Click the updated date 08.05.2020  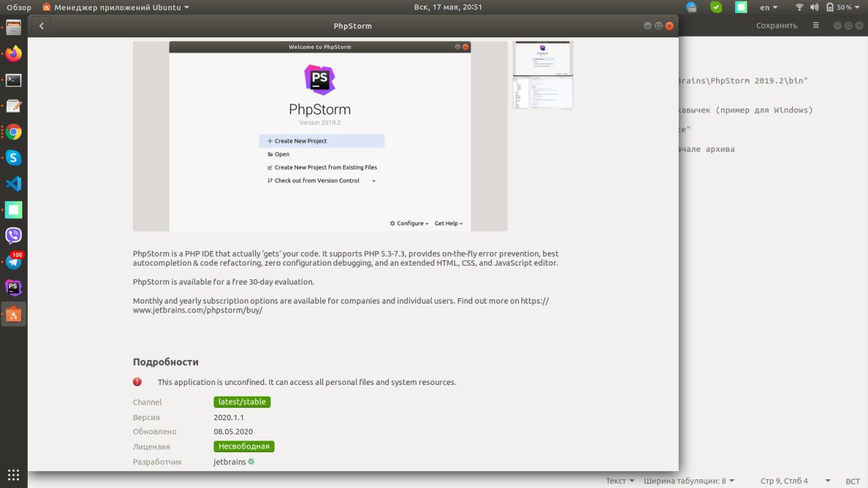coord(233,432)
